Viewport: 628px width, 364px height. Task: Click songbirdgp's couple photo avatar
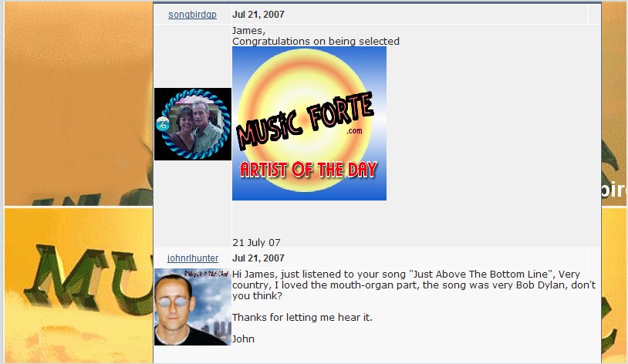click(193, 124)
